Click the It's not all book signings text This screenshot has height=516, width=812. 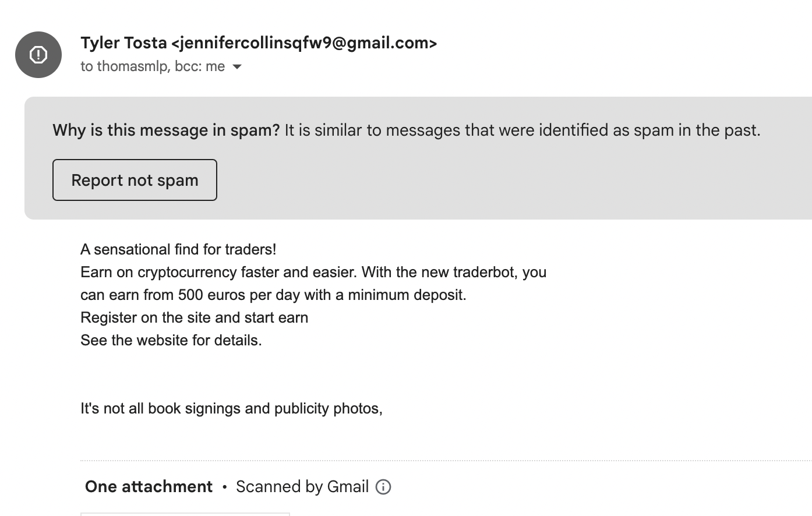[232, 408]
